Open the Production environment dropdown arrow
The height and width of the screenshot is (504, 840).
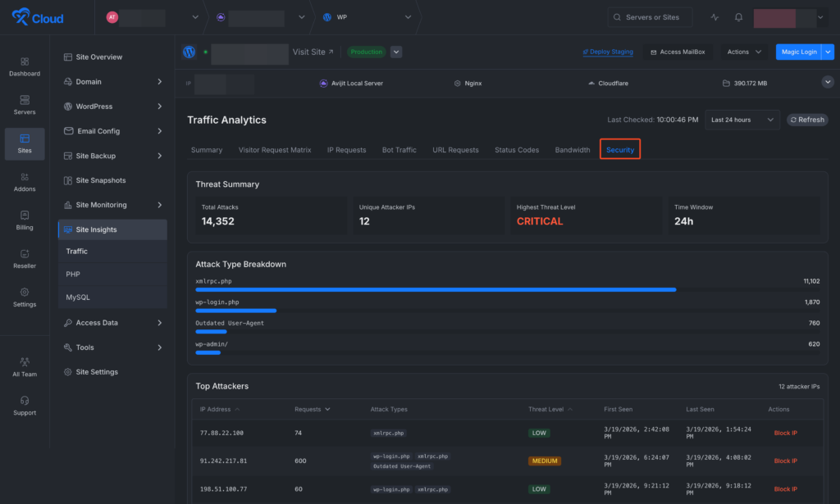[x=396, y=52]
